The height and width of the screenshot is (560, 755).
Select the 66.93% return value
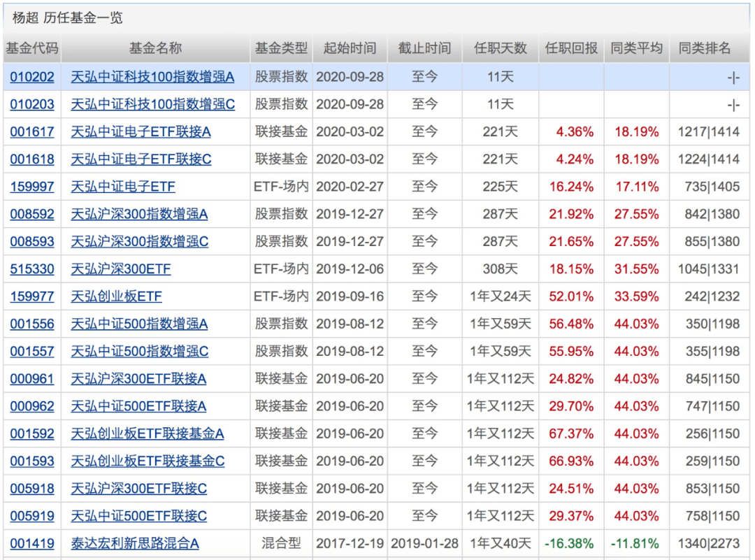tap(571, 461)
